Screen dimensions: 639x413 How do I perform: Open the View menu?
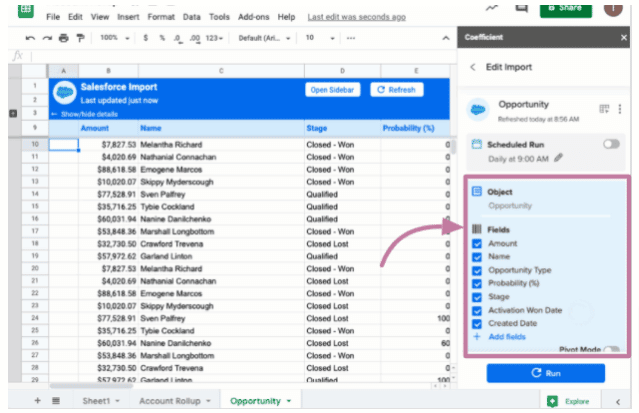click(100, 17)
